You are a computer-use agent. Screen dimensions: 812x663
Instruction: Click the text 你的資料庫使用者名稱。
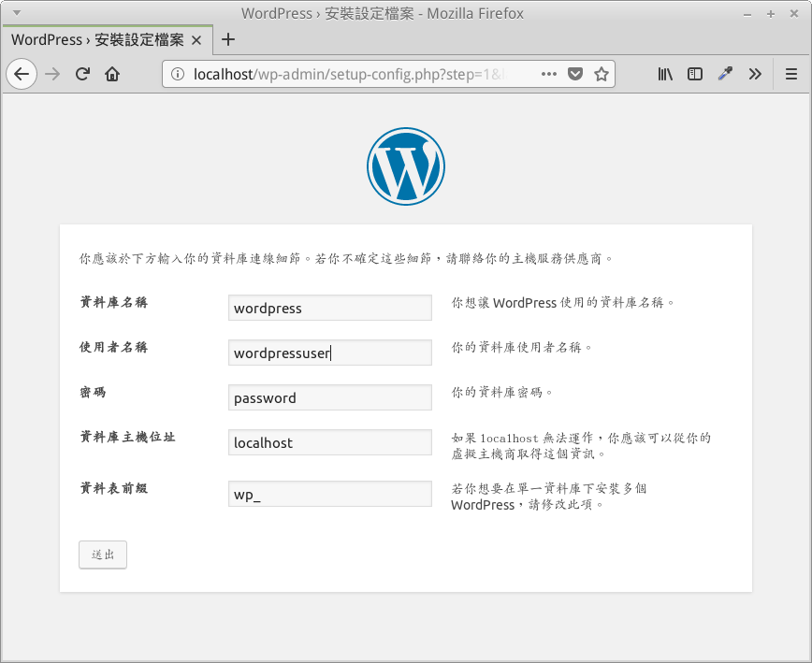pyautogui.click(x=521, y=347)
